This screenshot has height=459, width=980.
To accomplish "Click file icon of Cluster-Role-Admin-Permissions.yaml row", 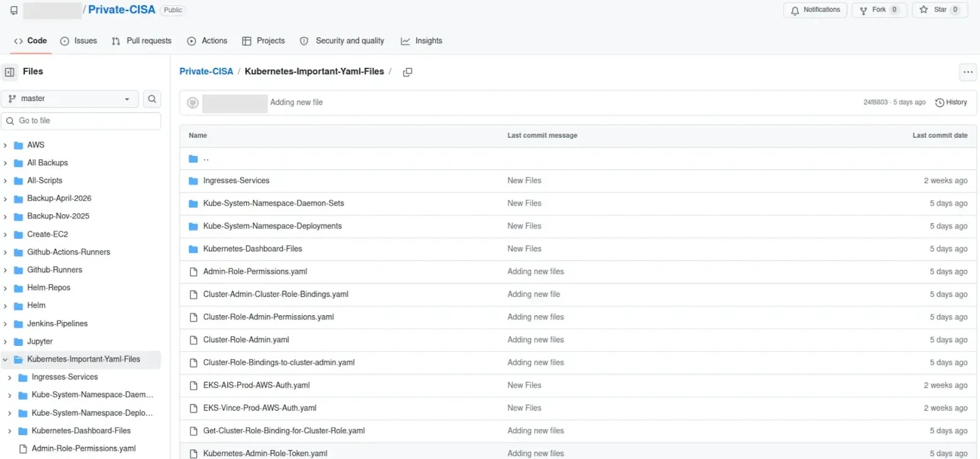I will pyautogui.click(x=194, y=318).
